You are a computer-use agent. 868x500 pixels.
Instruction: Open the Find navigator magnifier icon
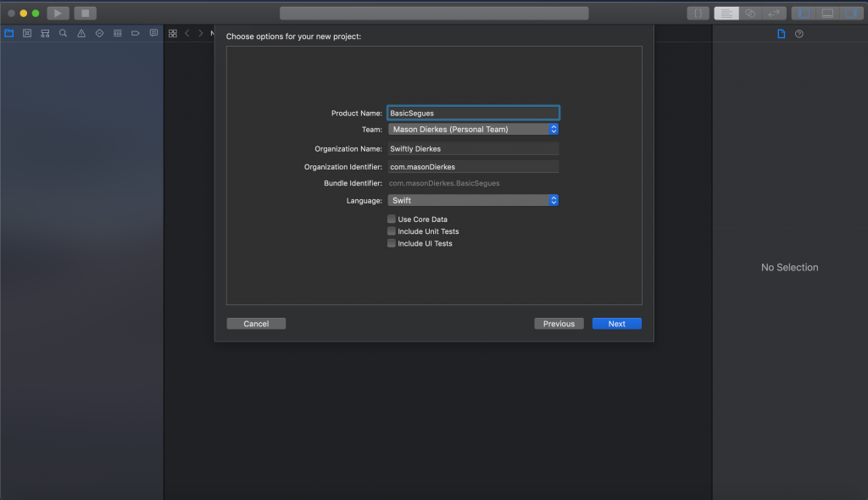tap(63, 33)
